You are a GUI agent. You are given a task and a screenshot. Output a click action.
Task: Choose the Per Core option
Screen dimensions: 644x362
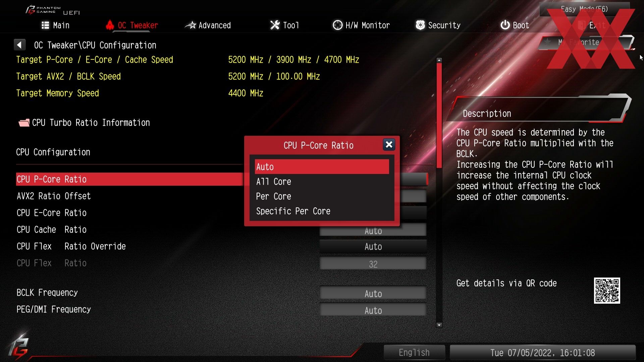322,196
